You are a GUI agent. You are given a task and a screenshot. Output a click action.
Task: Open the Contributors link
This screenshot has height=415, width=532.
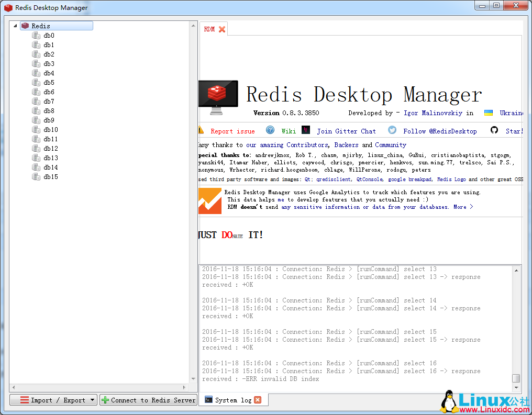(307, 144)
